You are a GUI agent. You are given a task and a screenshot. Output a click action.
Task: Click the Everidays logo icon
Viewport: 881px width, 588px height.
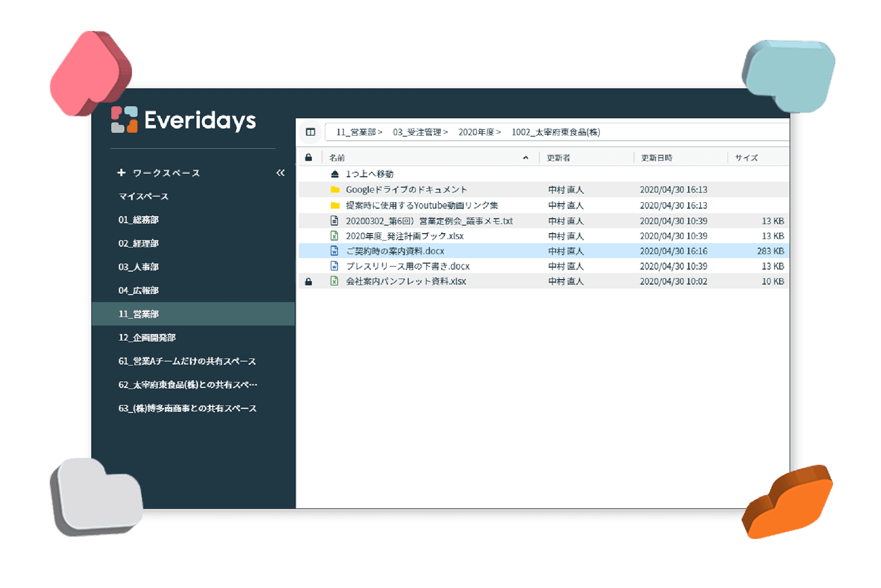tap(124, 119)
